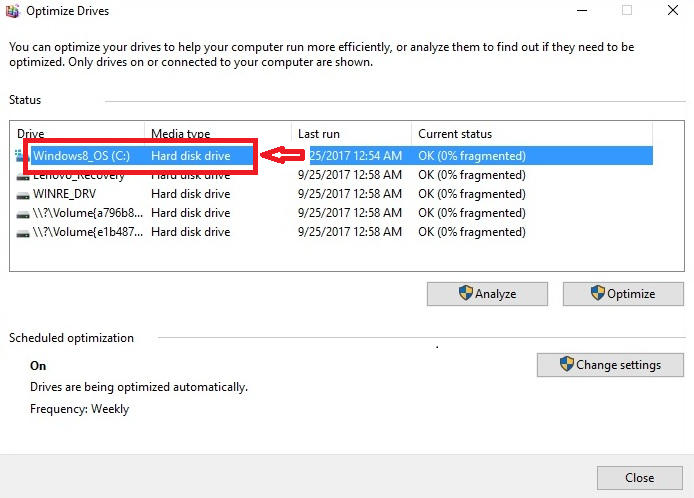Click Last run time 12:54 AM cell
Viewport: 694px width, 498px height.
(x=355, y=155)
